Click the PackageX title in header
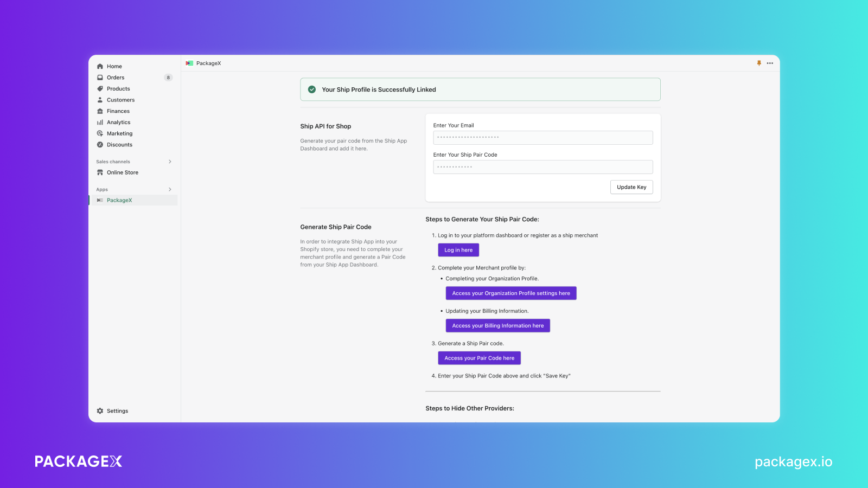 (208, 63)
